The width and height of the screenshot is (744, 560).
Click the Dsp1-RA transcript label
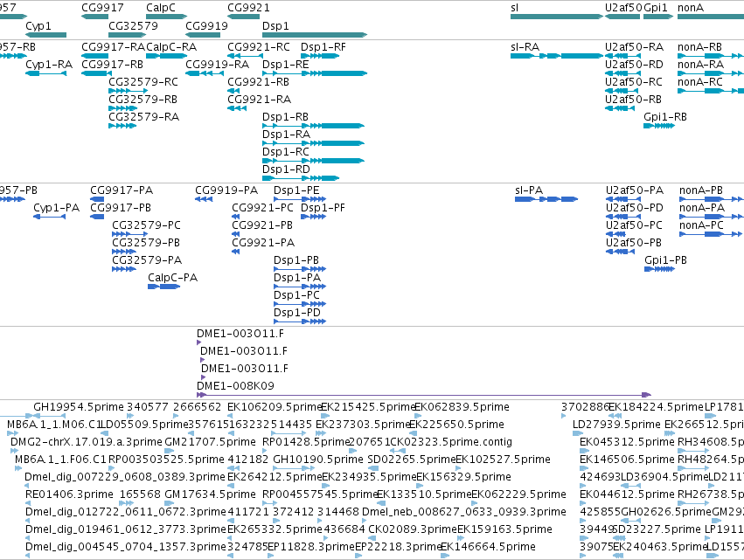point(286,135)
